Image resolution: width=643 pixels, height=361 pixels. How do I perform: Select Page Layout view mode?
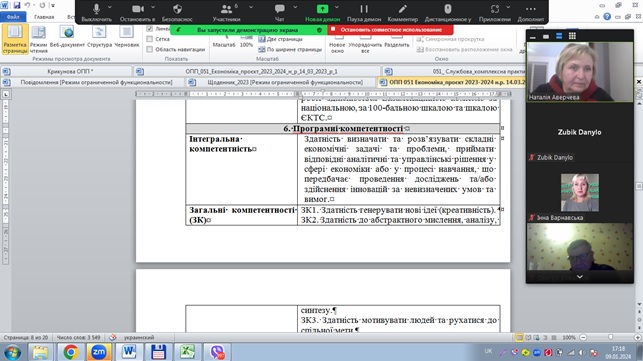pos(15,39)
